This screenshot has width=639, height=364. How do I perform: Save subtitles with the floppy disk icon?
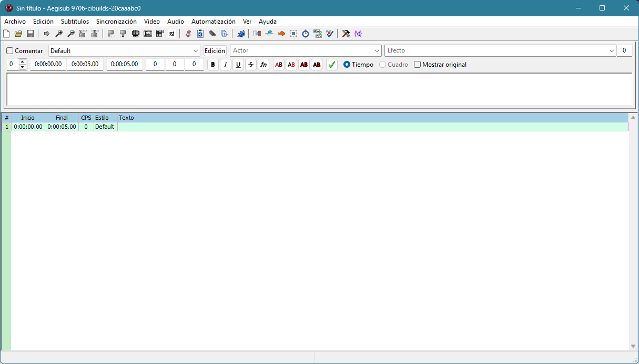(31, 34)
